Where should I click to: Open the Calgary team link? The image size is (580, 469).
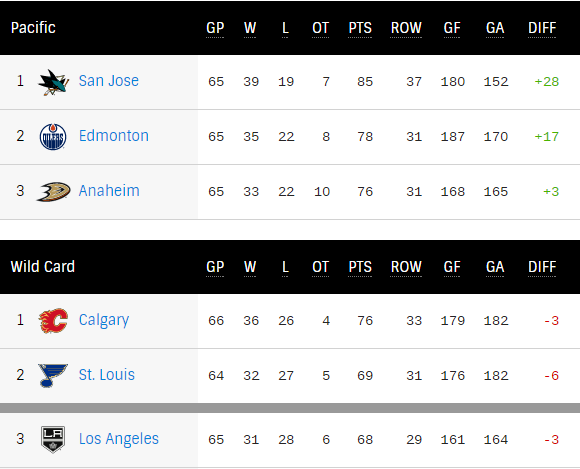(x=104, y=320)
